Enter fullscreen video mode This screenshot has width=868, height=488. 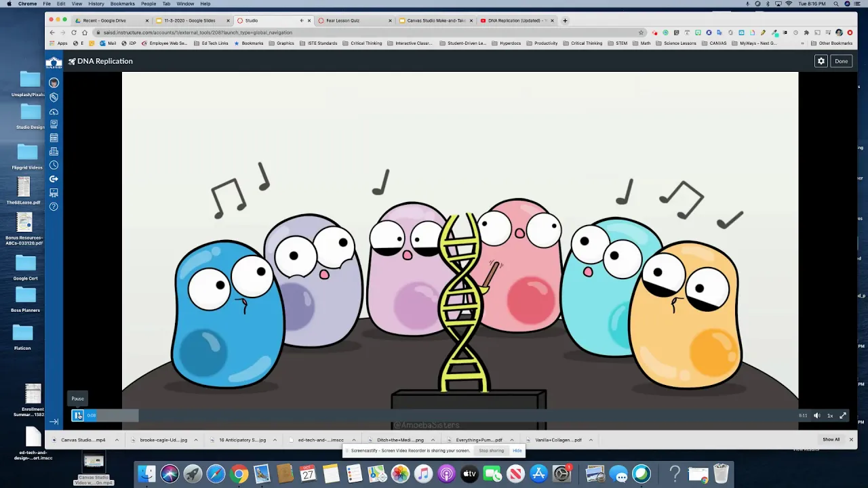point(843,415)
